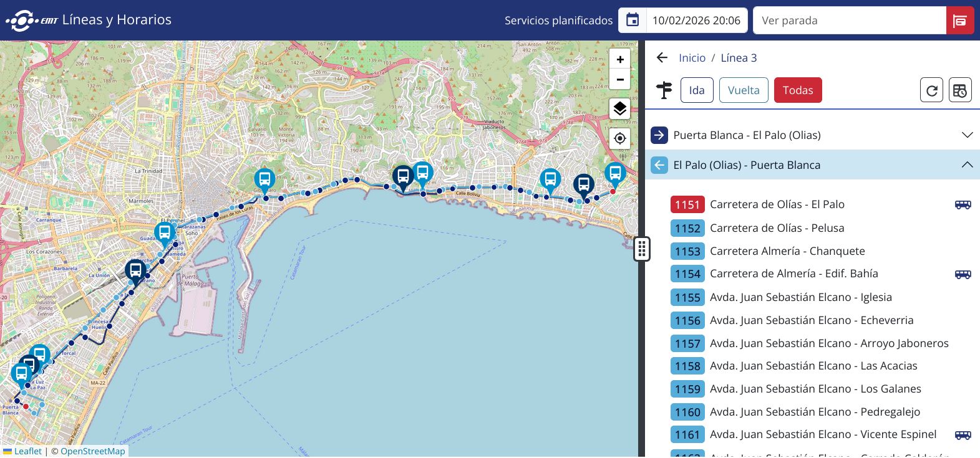Open the calendar date picker icon

pyautogui.click(x=633, y=20)
